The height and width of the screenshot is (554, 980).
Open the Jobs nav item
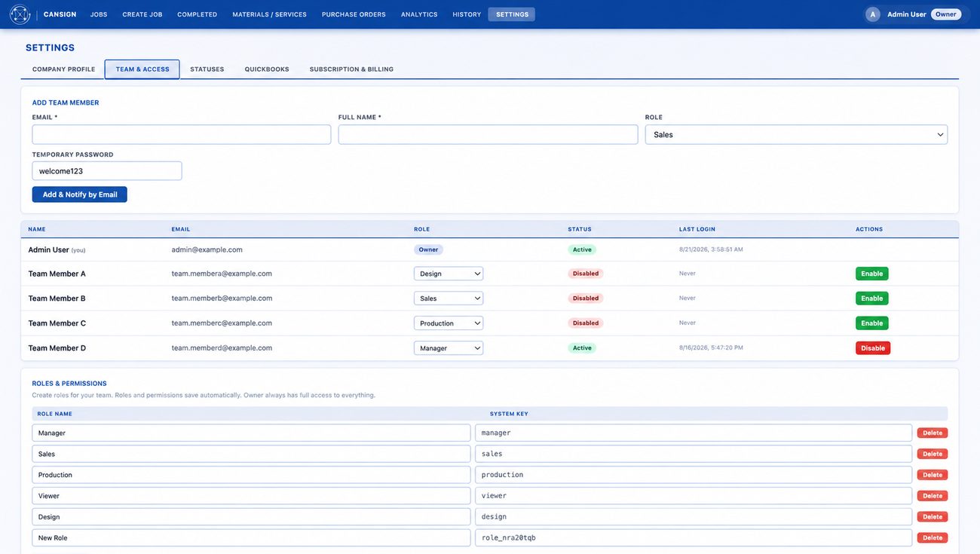click(x=99, y=14)
